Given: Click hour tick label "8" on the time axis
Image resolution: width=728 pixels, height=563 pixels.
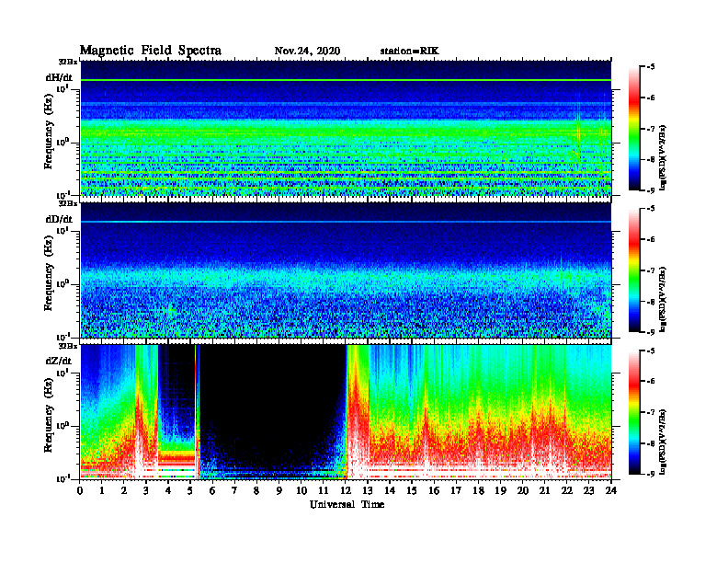Looking at the screenshot, I should tap(256, 490).
